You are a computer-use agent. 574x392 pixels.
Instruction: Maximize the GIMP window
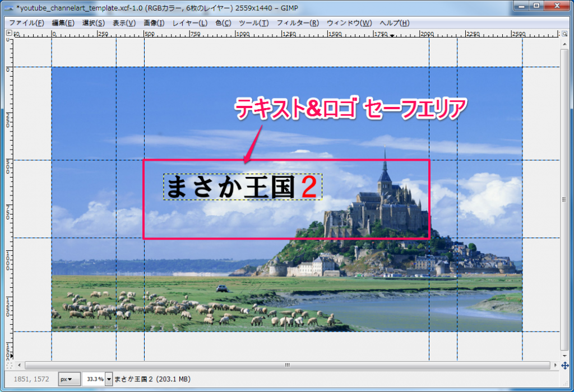[536, 6]
